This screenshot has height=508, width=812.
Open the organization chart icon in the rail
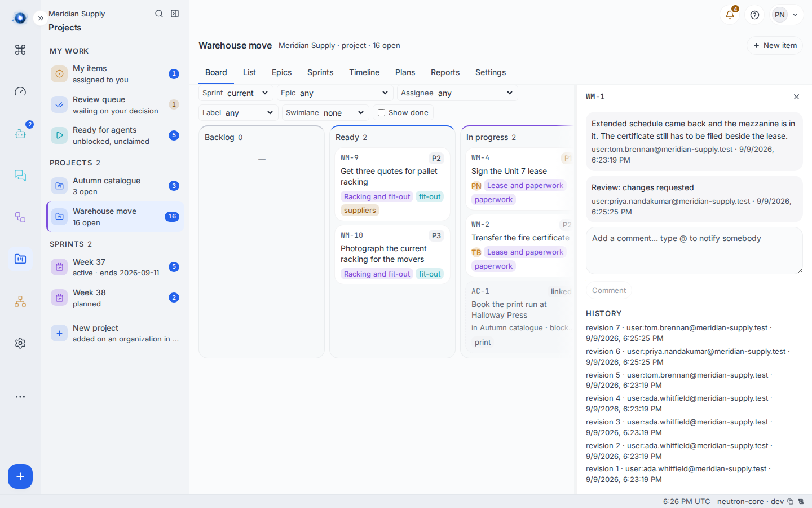pos(20,301)
